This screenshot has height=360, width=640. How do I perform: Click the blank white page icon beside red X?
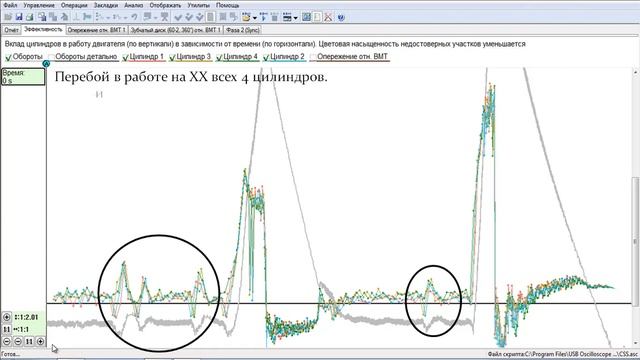317,17
